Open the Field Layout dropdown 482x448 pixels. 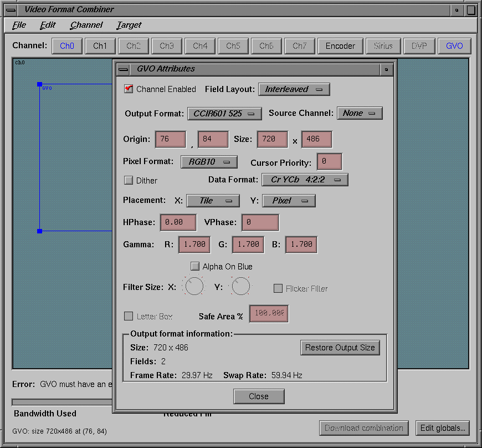click(x=294, y=89)
